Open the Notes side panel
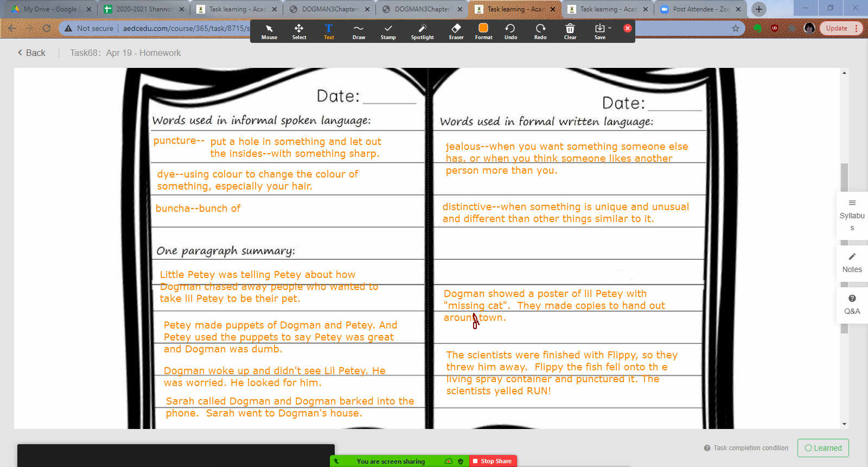Viewport: 868px width, 467px height. pyautogui.click(x=852, y=263)
